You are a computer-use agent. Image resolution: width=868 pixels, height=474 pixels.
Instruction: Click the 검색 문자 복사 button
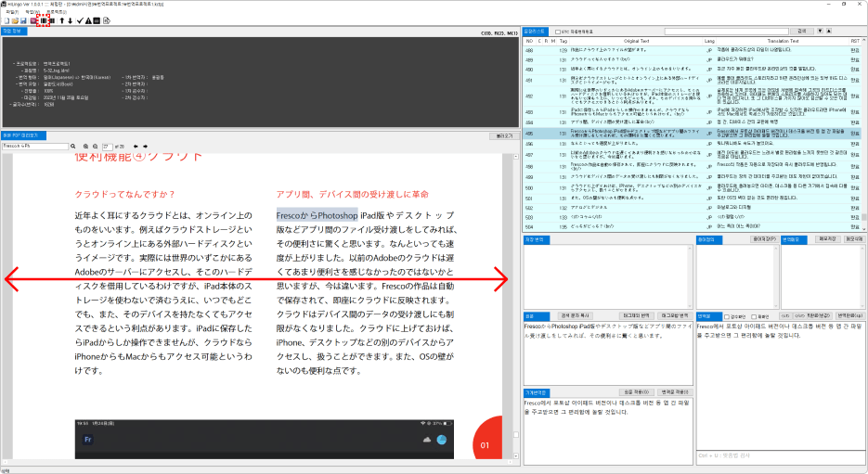tap(576, 315)
